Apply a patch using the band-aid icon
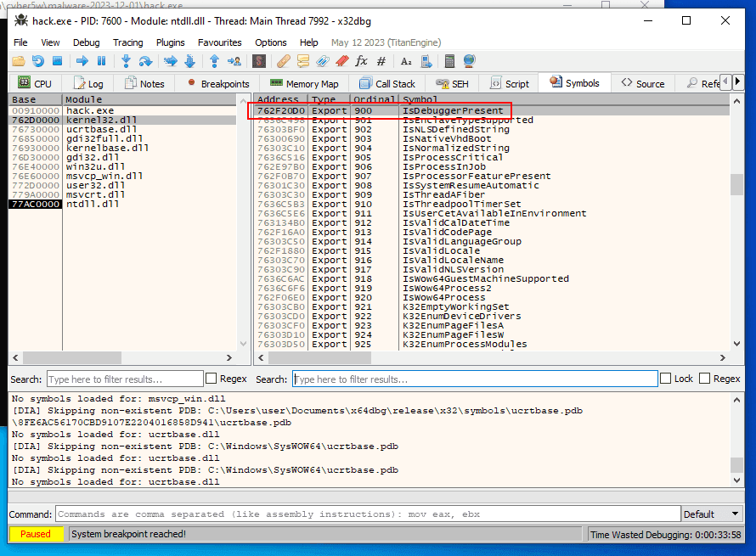 pyautogui.click(x=281, y=60)
